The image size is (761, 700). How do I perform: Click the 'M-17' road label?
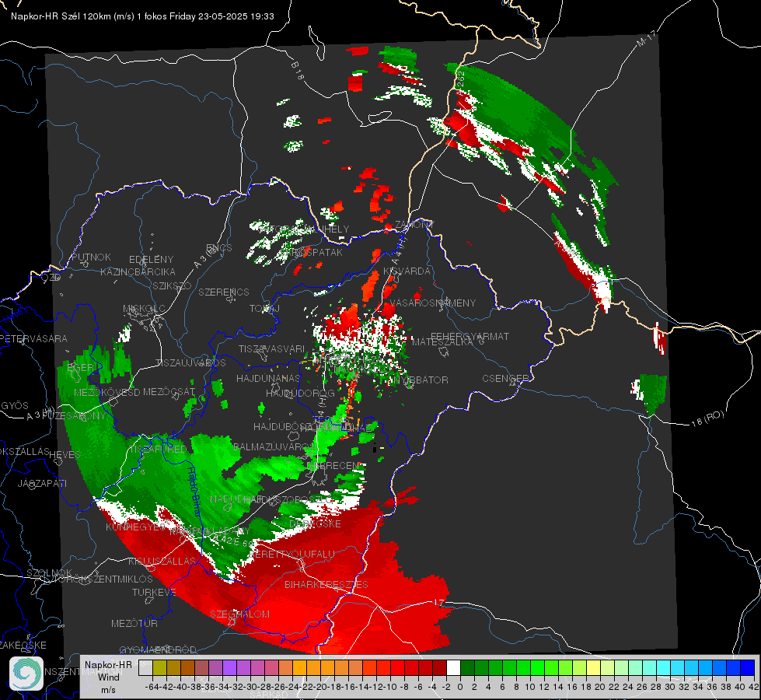point(646,38)
